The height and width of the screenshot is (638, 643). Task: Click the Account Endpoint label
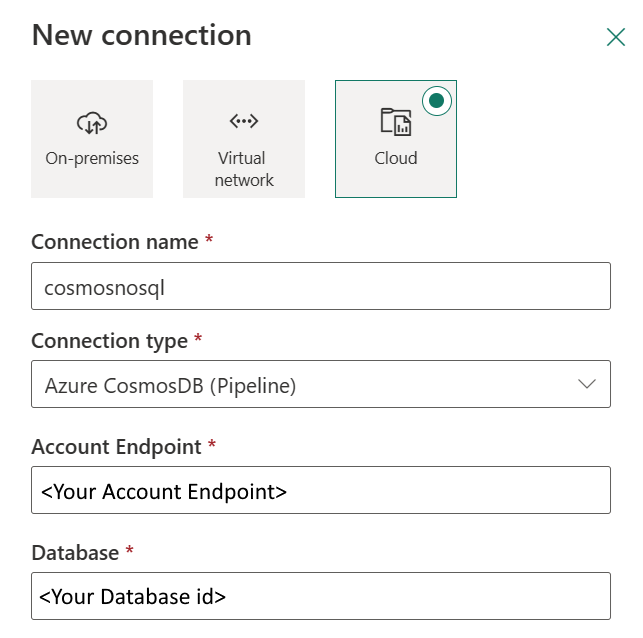coord(116,446)
